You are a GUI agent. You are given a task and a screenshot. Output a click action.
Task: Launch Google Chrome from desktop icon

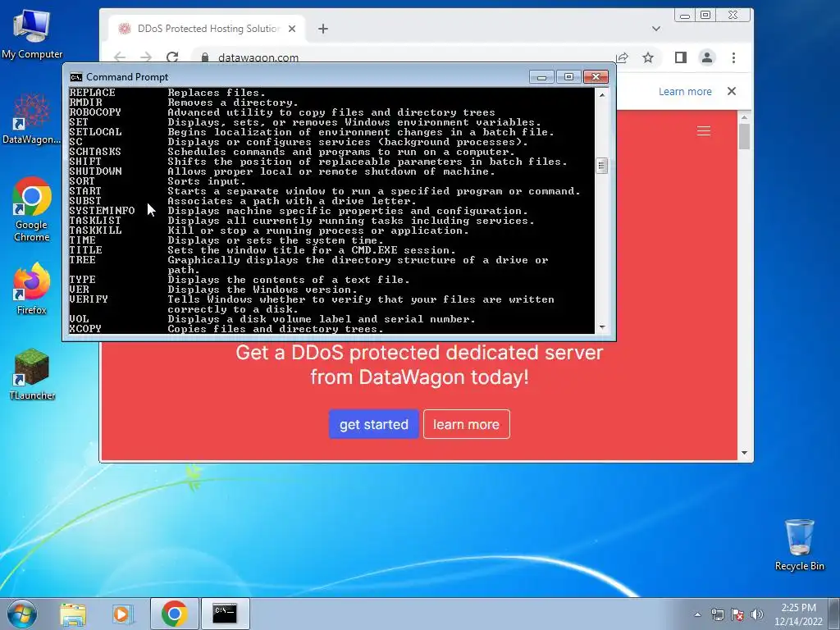tap(32, 209)
